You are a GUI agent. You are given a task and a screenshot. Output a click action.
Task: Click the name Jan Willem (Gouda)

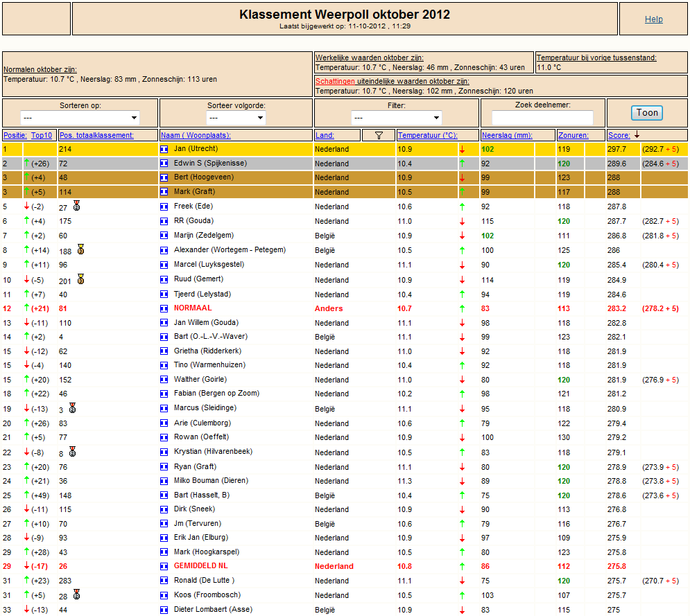206,322
